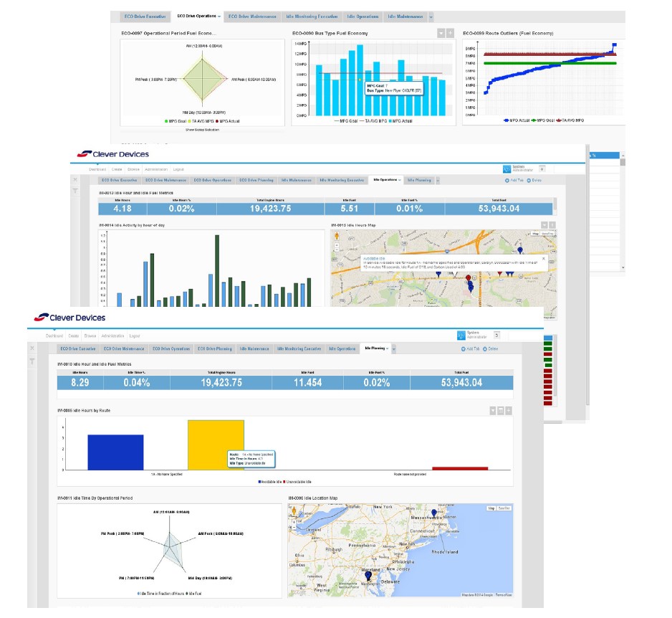Switch the IM-0015 Idle Hours Map to Map view
Image resolution: width=672 pixels, height=618 pixels.
(x=536, y=234)
